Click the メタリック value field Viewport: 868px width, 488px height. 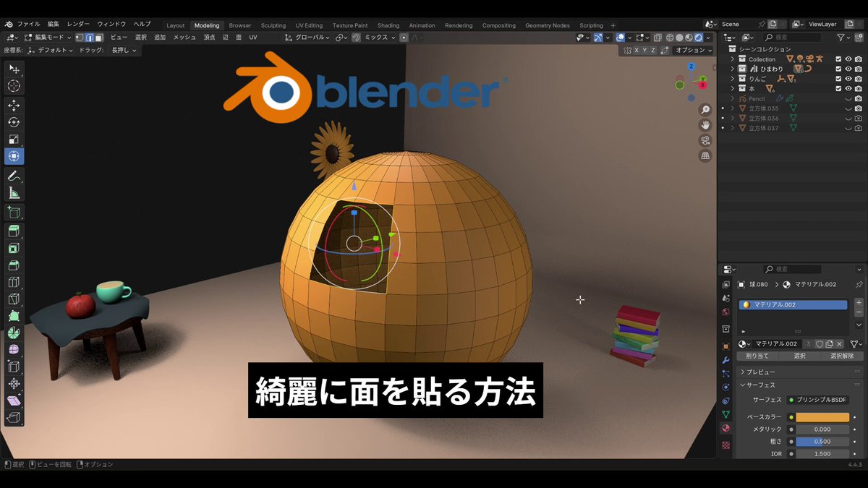point(822,429)
